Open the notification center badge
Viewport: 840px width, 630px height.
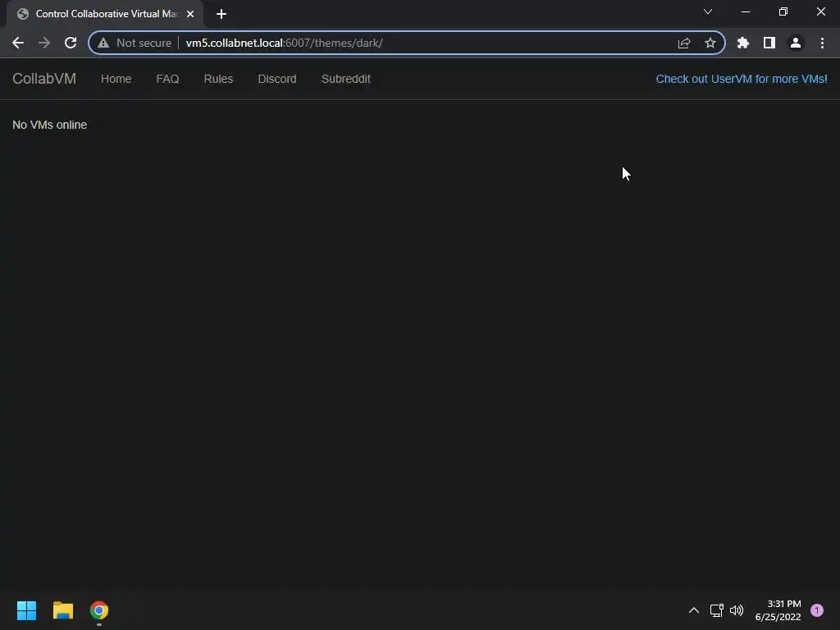817,610
